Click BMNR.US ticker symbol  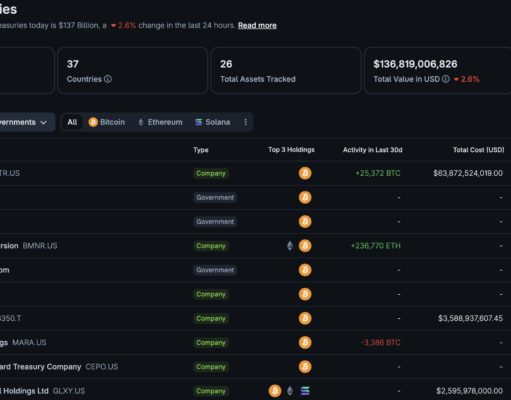[x=40, y=246]
